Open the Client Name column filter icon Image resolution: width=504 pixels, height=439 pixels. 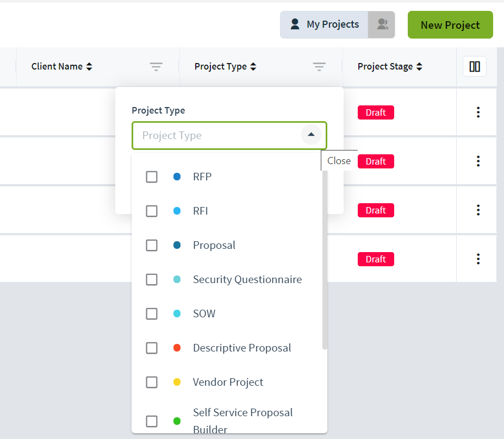(x=156, y=66)
